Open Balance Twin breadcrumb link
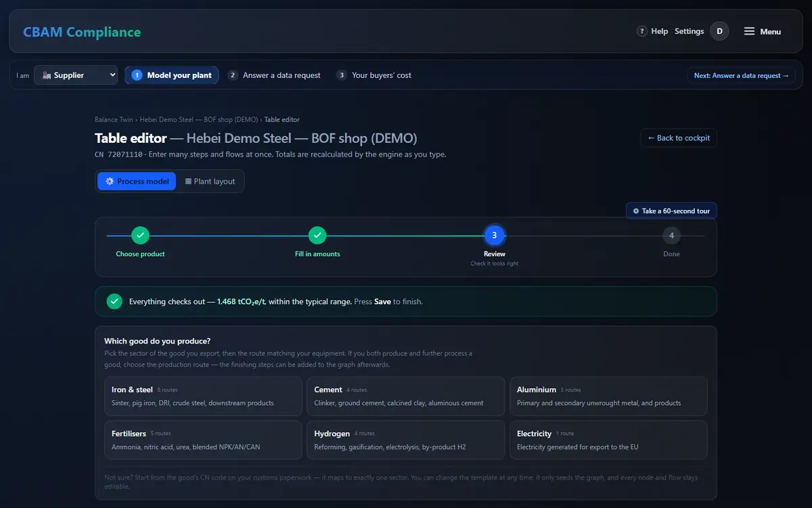Image resolution: width=812 pixels, height=508 pixels. 114,120
